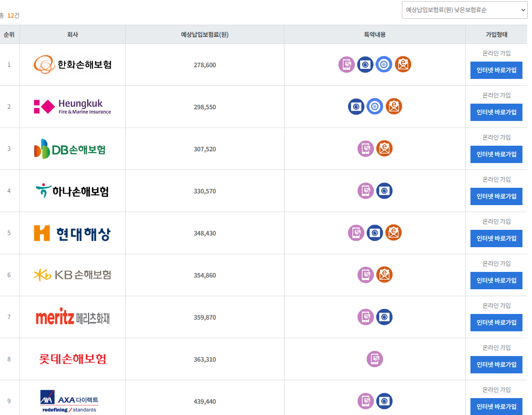Click the light blue wheel icon in 한화손해보험 row
The width and height of the screenshot is (532, 415).
(384, 65)
